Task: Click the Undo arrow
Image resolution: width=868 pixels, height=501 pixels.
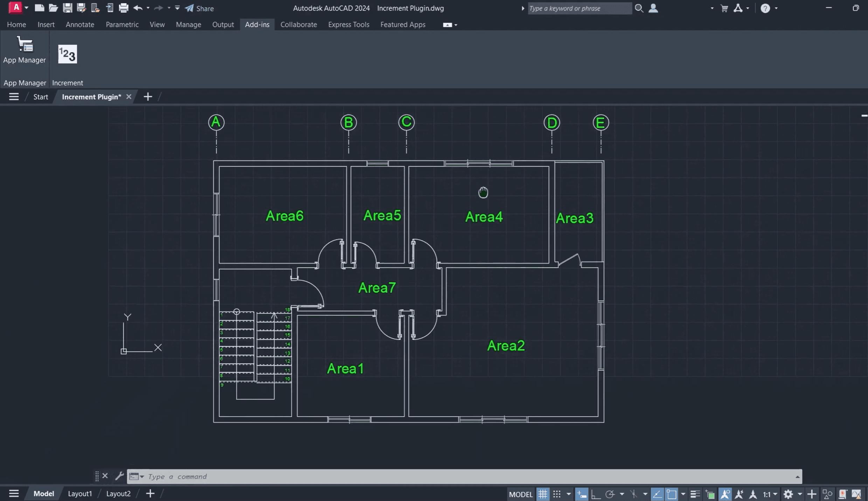Action: pyautogui.click(x=138, y=8)
